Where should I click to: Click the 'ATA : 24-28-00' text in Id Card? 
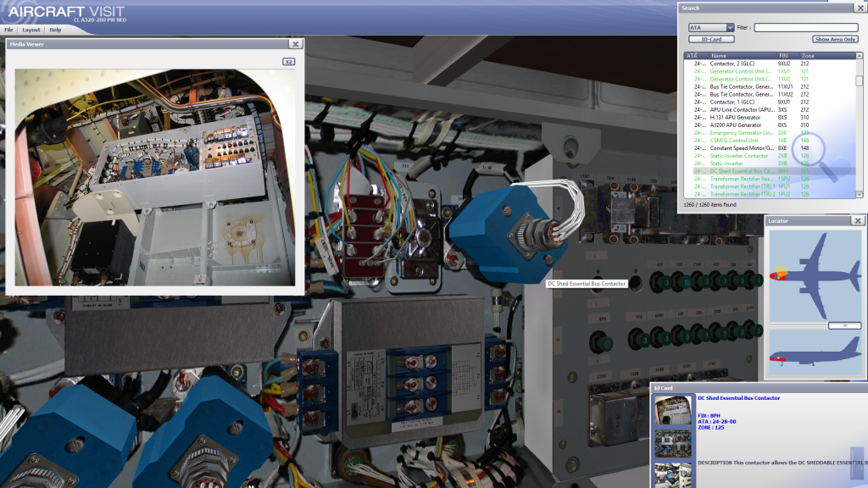pyautogui.click(x=717, y=422)
